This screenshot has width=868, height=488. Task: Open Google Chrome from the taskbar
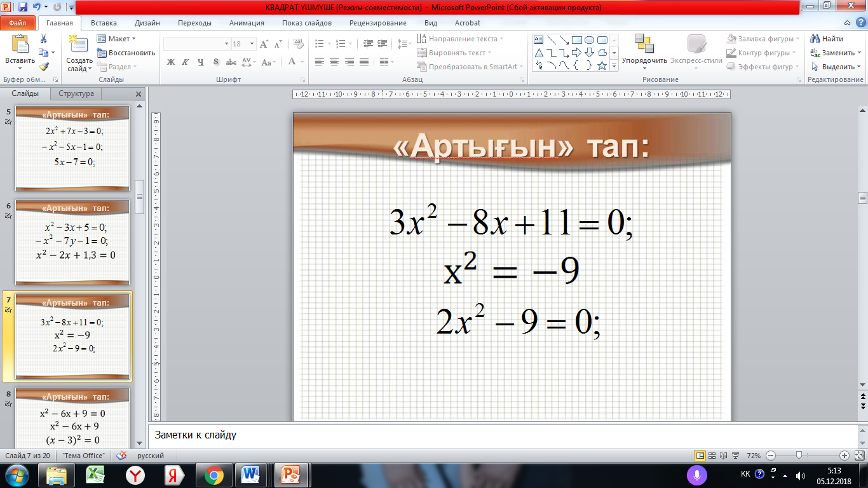(x=213, y=475)
